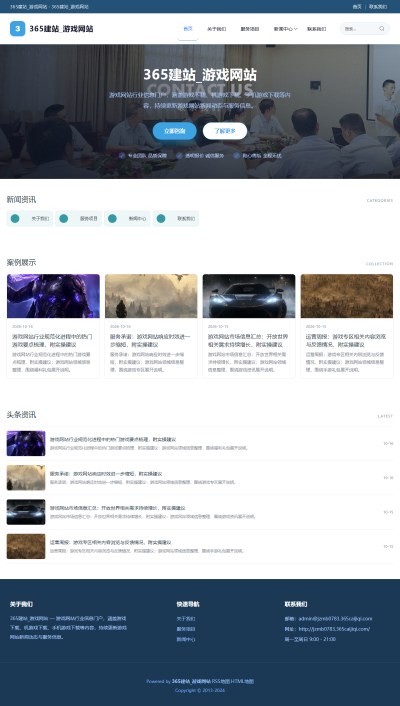Click the magnifier search icon
The height and width of the screenshot is (706, 400).
click(x=382, y=29)
